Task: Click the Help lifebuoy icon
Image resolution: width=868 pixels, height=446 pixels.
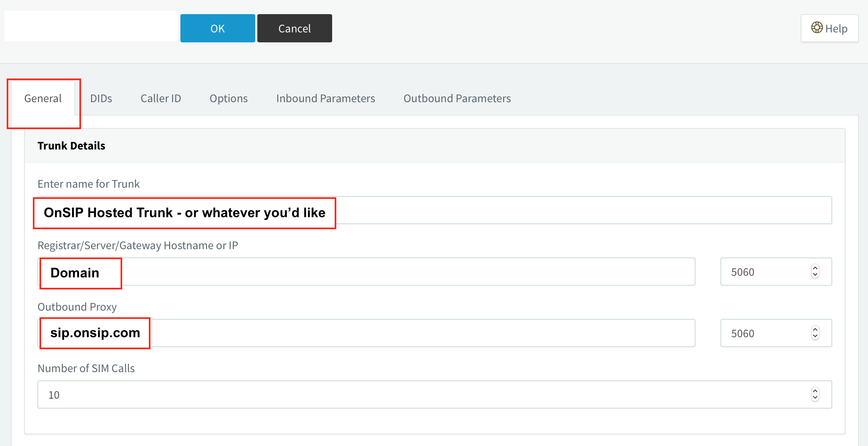Action: (x=817, y=28)
